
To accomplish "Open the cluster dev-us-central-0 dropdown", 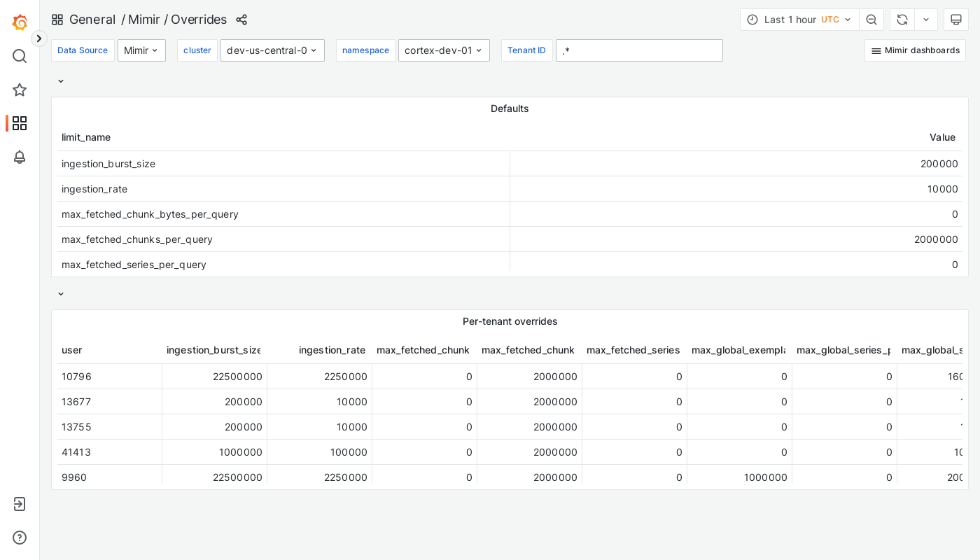I will pos(272,50).
